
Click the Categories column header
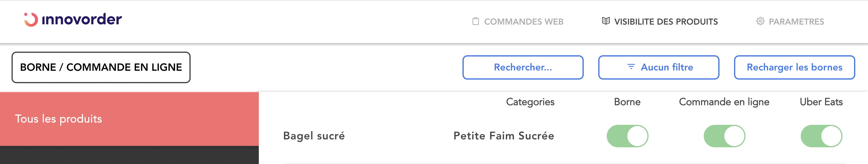530,102
